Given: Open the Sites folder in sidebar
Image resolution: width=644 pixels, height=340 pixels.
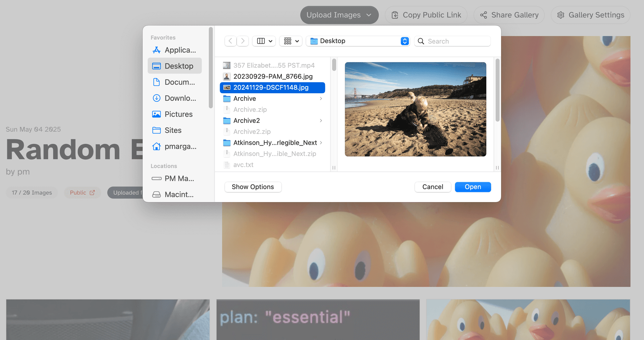Looking at the screenshot, I should coord(174,130).
